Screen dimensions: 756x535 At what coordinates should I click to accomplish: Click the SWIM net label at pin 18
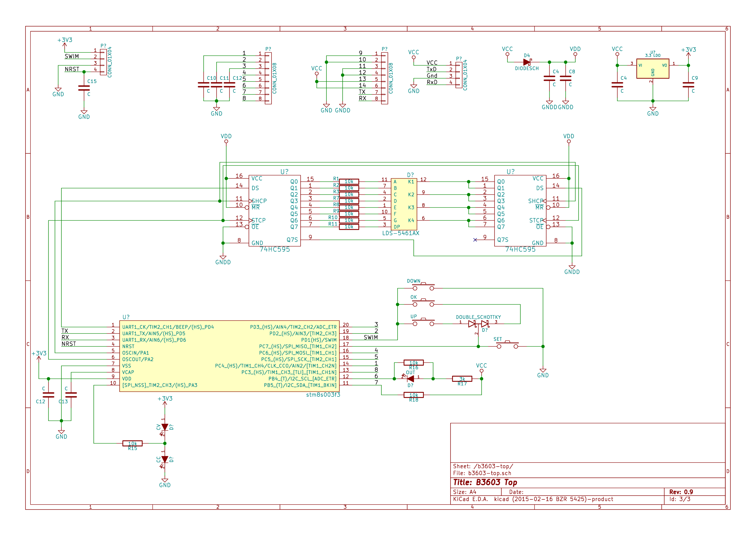click(x=370, y=337)
